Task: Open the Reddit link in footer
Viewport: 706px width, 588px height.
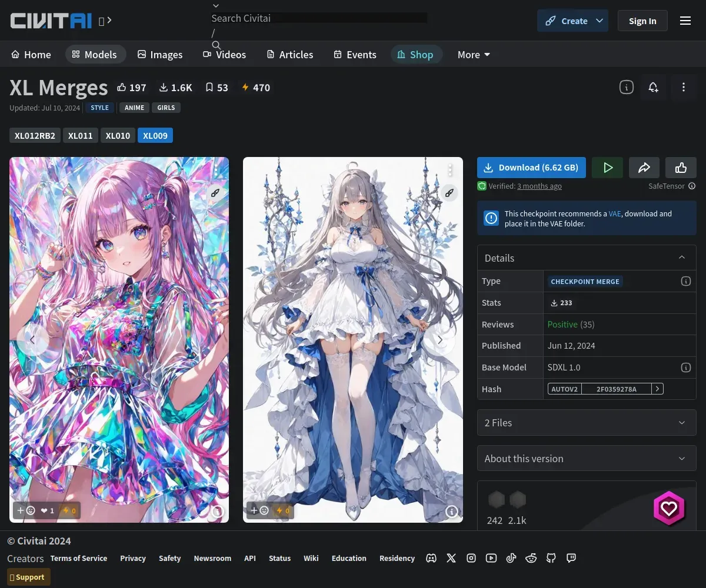Action: 531,558
